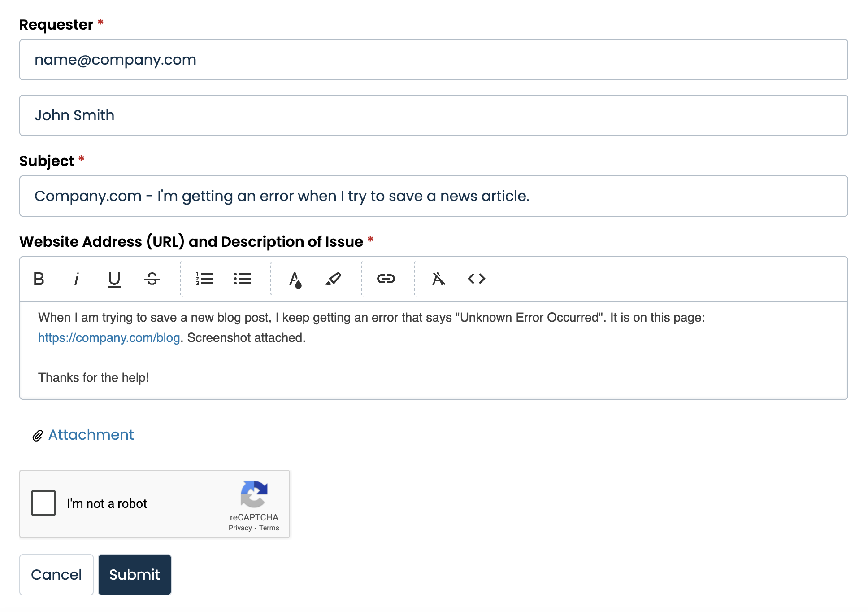Open the text color picker
The height and width of the screenshot is (612, 868).
[x=295, y=279]
